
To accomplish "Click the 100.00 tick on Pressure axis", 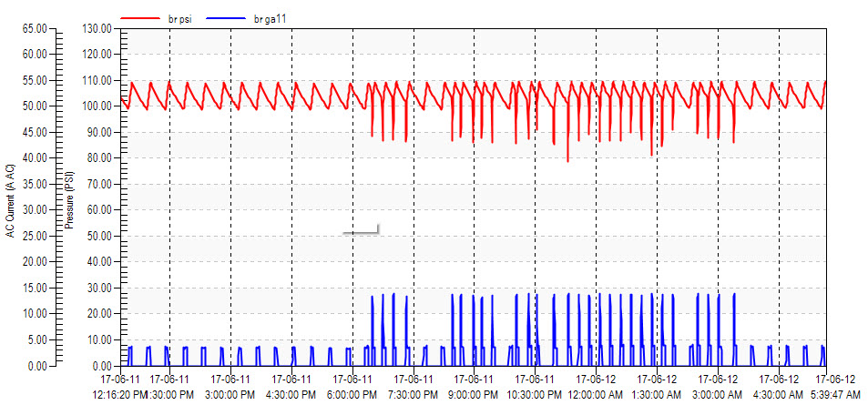I will 97,106.
